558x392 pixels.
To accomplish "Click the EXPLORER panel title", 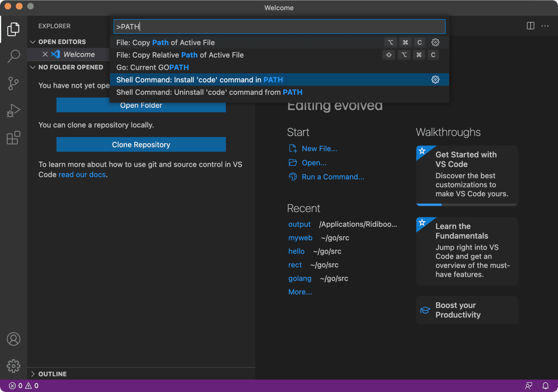I will 55,26.
